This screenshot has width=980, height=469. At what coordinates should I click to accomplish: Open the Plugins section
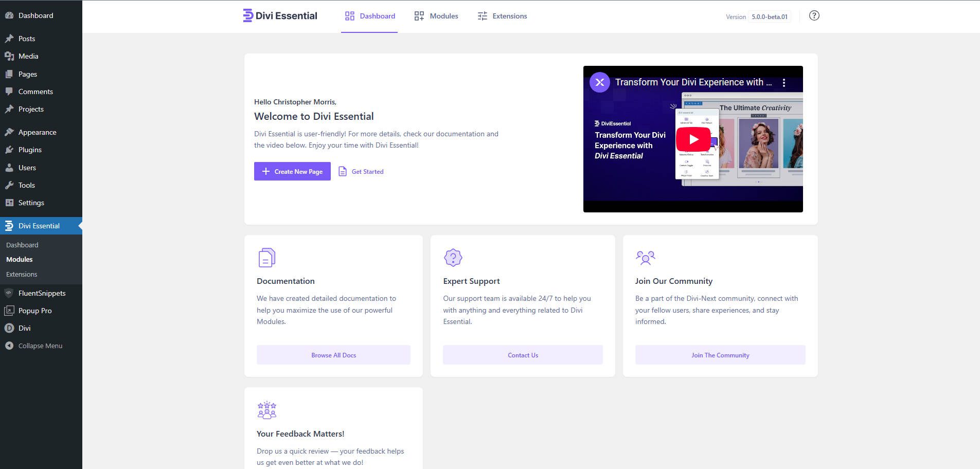(29, 150)
